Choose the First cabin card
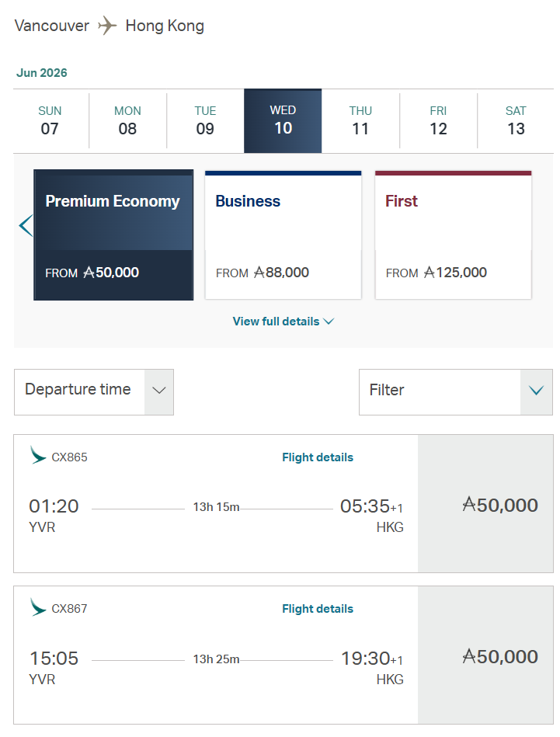This screenshot has height=737, width=560. tap(454, 235)
